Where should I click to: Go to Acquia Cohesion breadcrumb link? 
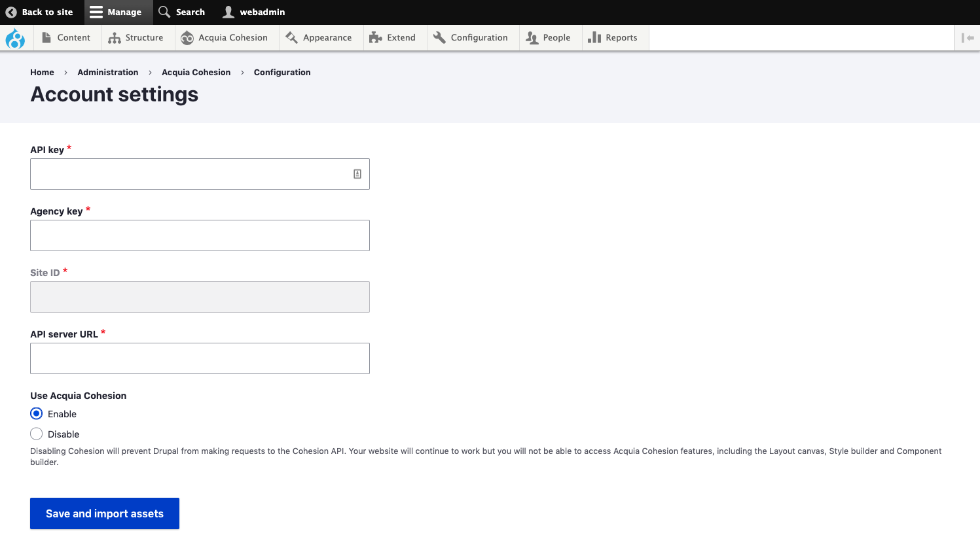[196, 72]
